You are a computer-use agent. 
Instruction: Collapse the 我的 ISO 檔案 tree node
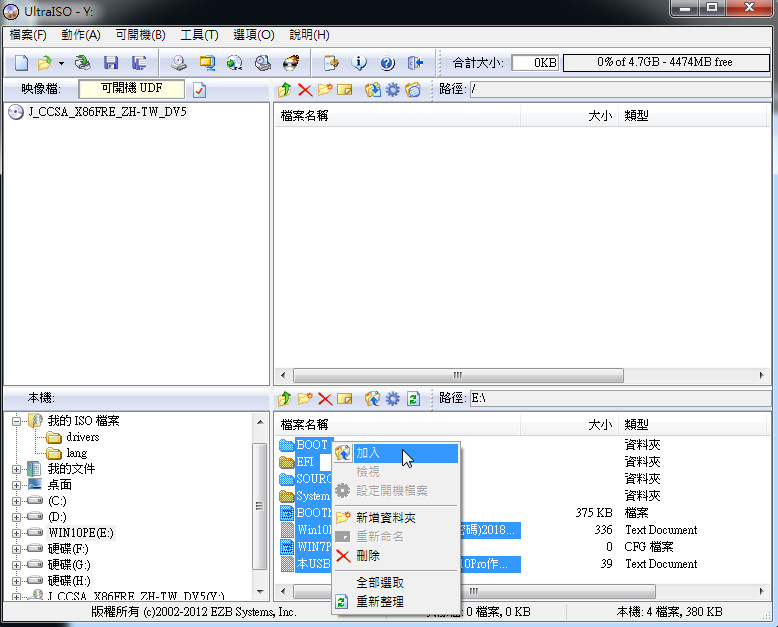16,421
